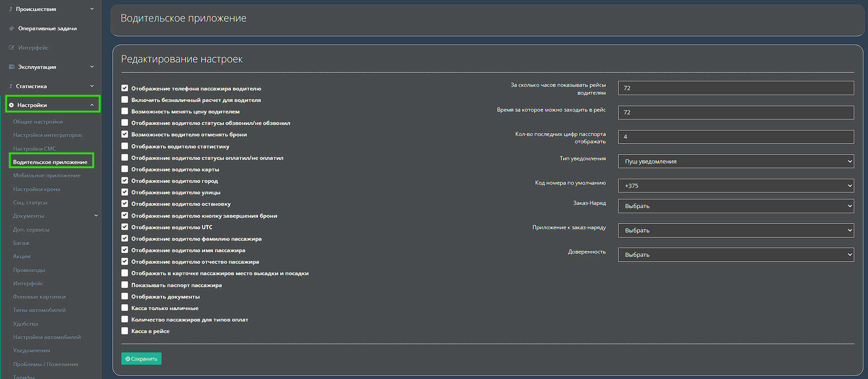This screenshot has width=868, height=379.
Task: Click the circle icon inside Сохранить button
Action: click(128, 359)
